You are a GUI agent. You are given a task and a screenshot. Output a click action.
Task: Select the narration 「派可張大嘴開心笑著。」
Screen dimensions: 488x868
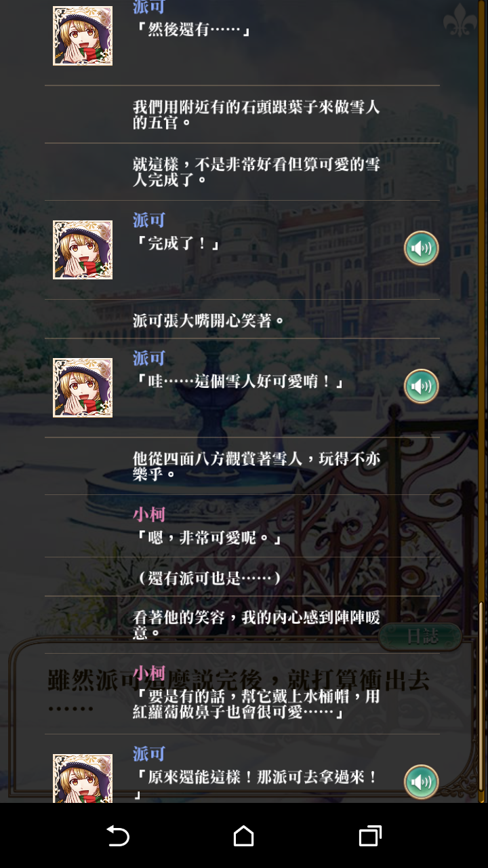[242, 319]
